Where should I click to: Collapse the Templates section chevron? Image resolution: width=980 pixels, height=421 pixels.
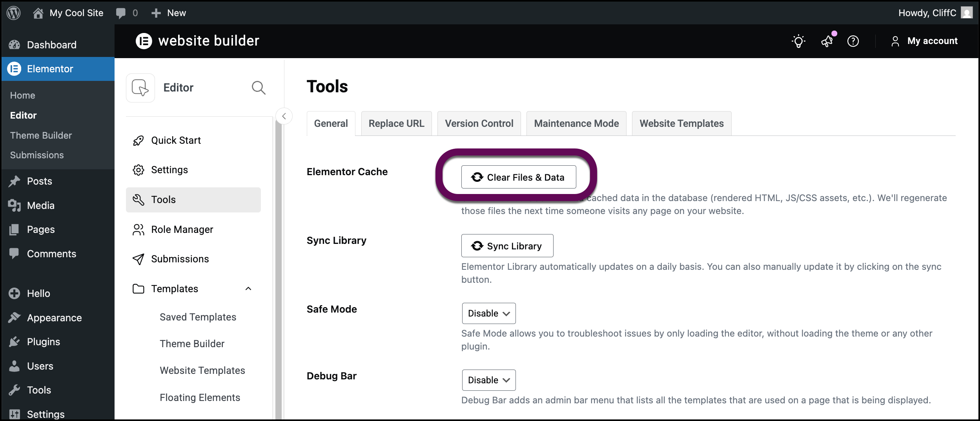point(248,289)
